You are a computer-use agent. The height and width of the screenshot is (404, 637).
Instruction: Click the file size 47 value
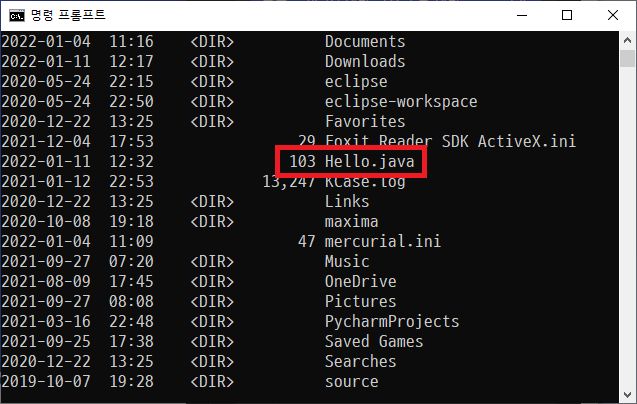(307, 241)
